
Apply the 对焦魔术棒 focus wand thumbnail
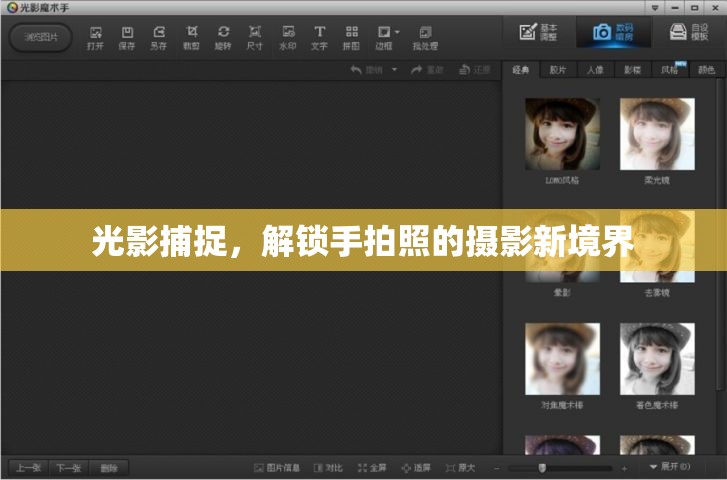562,359
